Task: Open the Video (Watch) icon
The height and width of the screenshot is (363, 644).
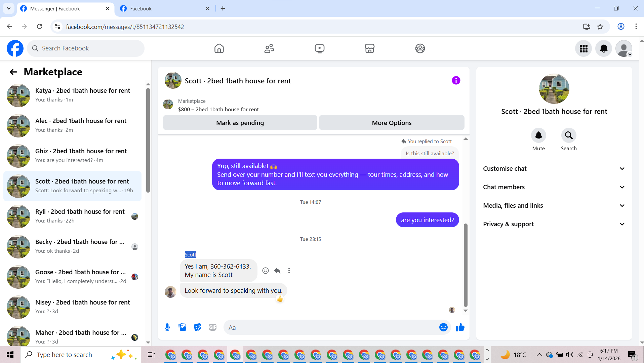Action: (319, 48)
